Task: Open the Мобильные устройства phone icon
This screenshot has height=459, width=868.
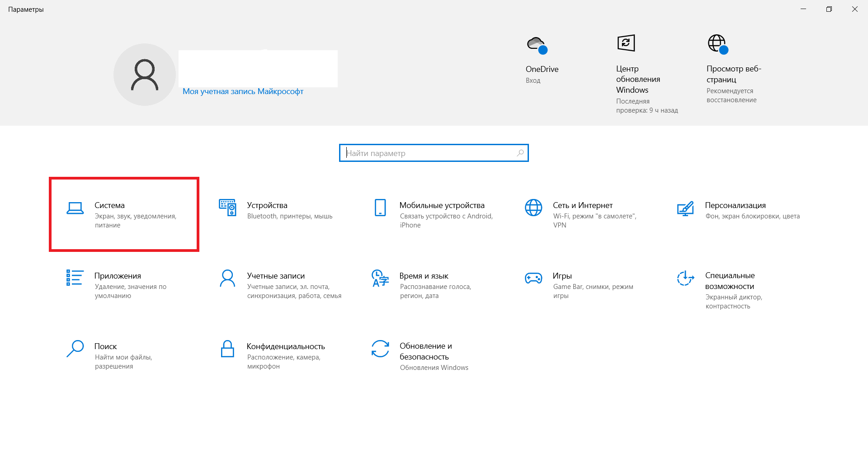Action: tap(380, 208)
